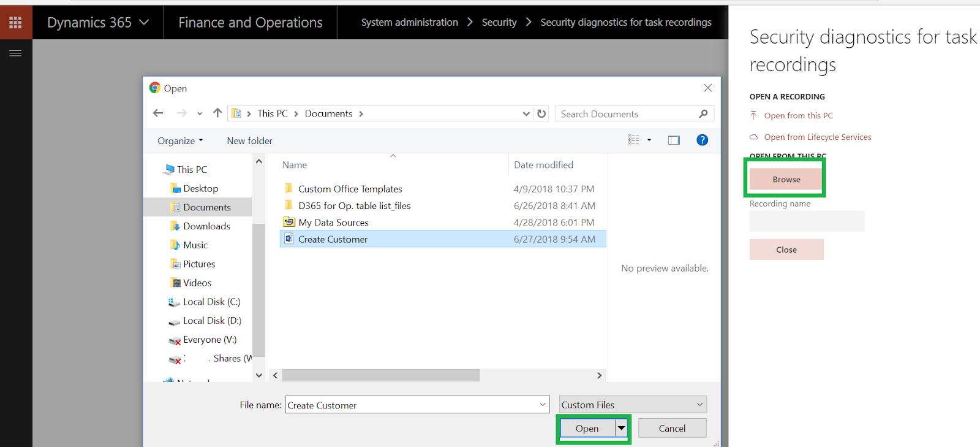Viewport: 980px width, 447px height.
Task: Go back in the Open dialog
Action: click(x=158, y=113)
